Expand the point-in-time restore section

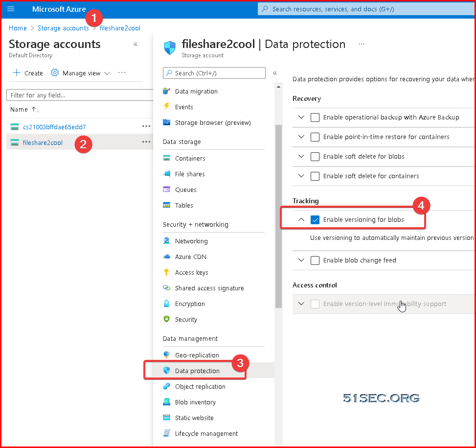[x=301, y=137]
